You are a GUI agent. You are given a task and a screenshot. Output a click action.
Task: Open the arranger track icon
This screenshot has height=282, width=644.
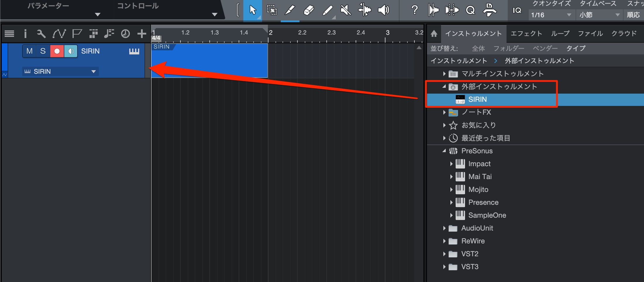94,34
